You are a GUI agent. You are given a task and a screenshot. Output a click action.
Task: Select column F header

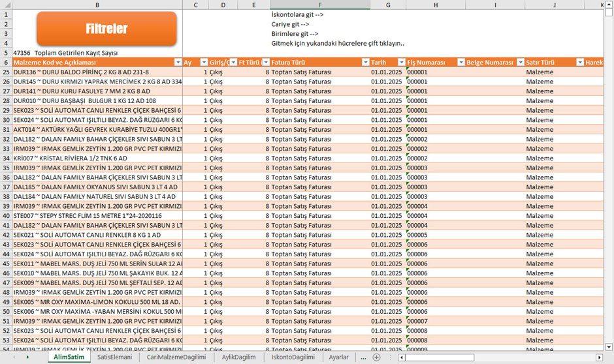click(320, 5)
